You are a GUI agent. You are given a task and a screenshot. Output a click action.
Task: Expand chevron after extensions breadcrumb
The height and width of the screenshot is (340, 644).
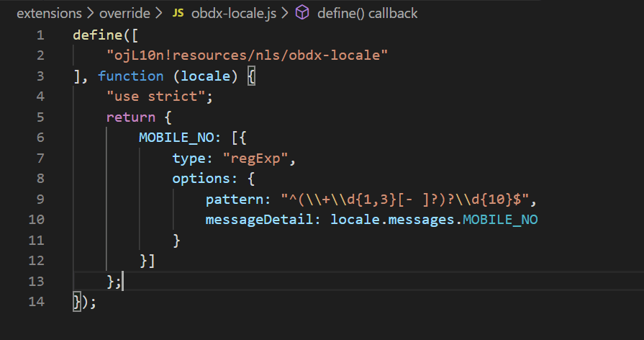click(x=91, y=13)
